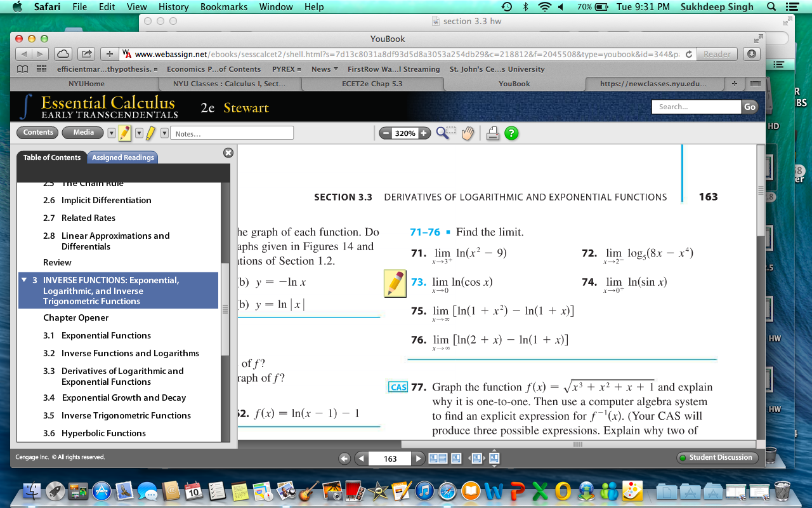Screen dimensions: 812x508
Task: Zoom out using the minus button
Action: tap(386, 133)
